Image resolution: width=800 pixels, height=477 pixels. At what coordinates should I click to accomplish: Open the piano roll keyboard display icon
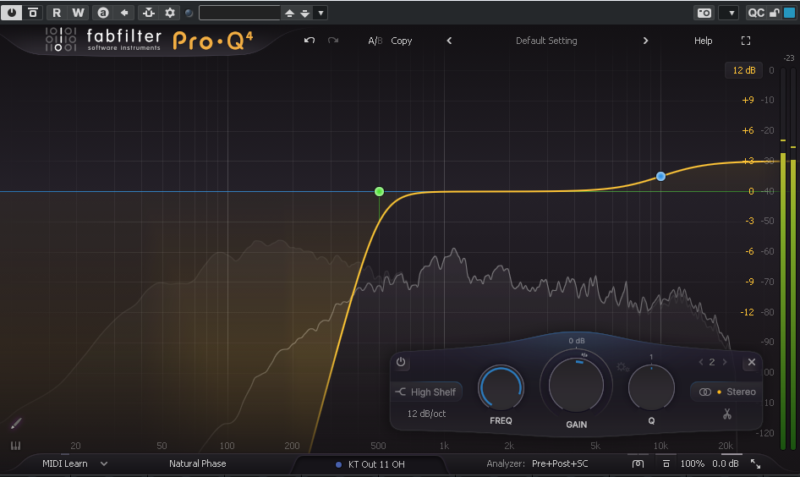(15, 446)
